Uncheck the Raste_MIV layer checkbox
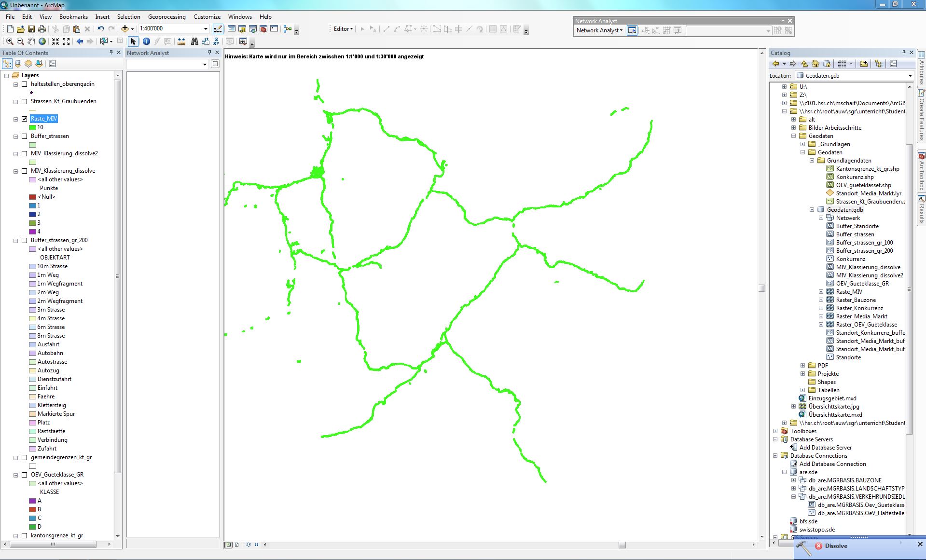This screenshot has width=926, height=560. 25,119
